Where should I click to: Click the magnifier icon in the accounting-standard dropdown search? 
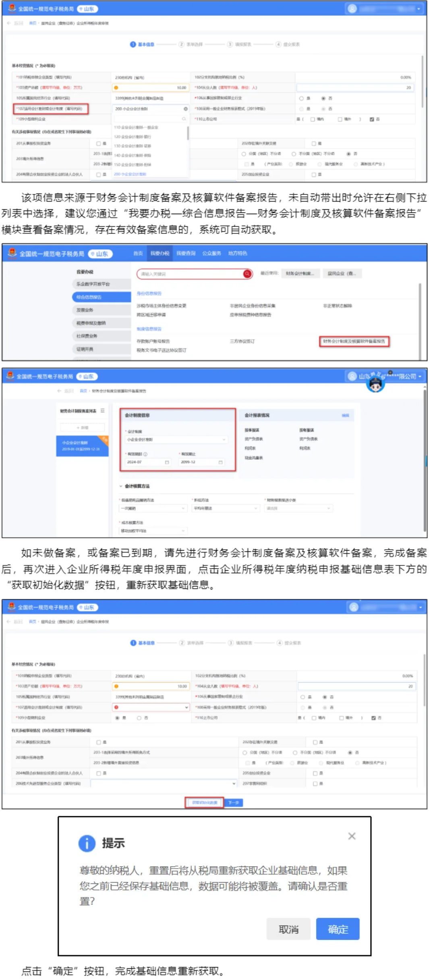pos(184,119)
